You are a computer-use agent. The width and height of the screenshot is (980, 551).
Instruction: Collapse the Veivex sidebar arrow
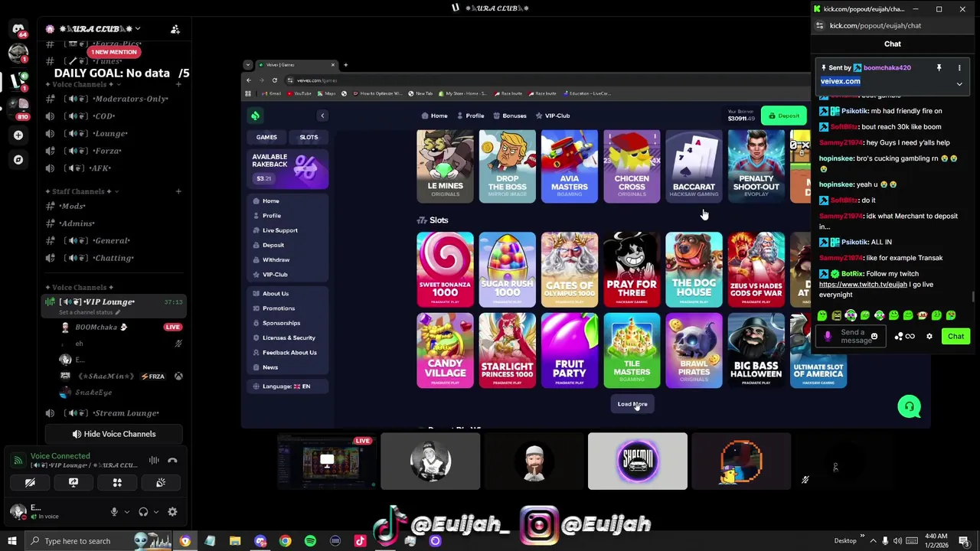pyautogui.click(x=322, y=116)
